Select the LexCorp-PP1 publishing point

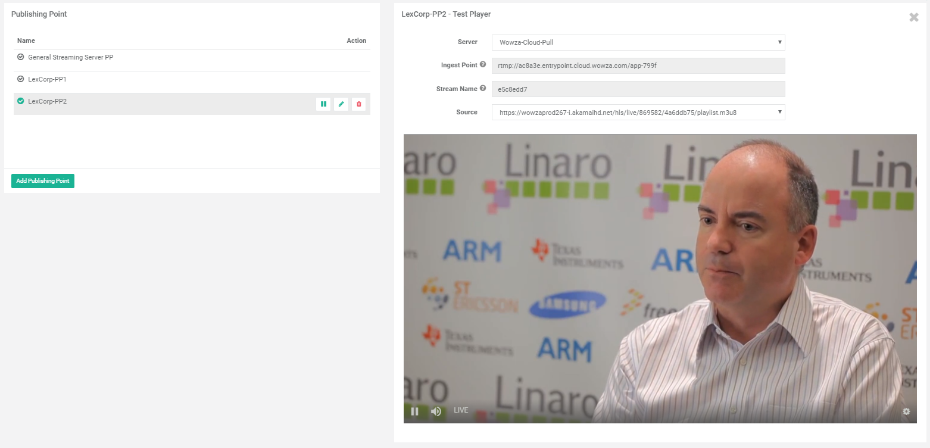tap(47, 79)
